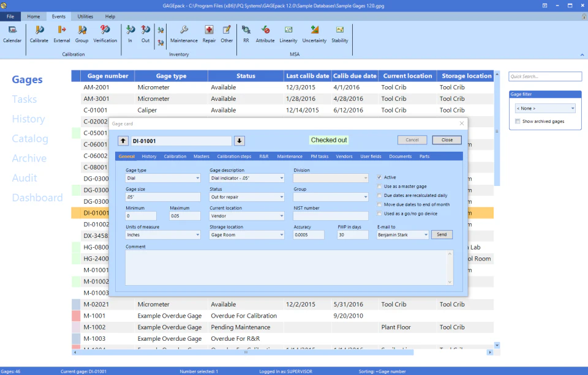Click the Verification icon
Image resolution: width=588 pixels, height=375 pixels.
(x=105, y=35)
